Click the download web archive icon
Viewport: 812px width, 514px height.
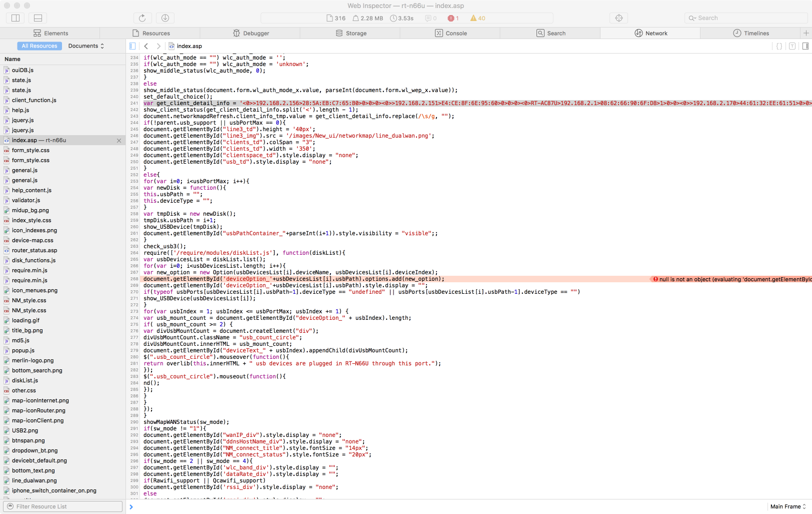click(165, 18)
